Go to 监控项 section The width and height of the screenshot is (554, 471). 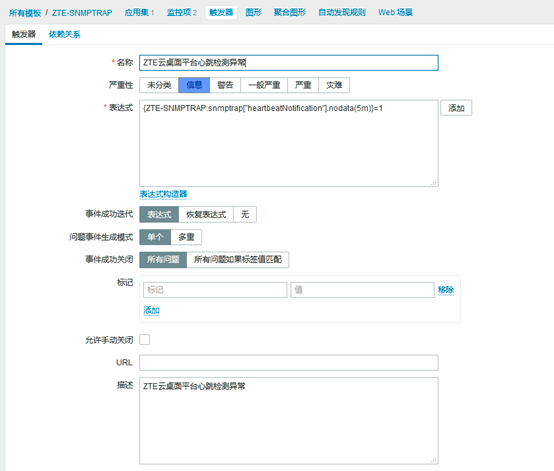pyautogui.click(x=179, y=12)
